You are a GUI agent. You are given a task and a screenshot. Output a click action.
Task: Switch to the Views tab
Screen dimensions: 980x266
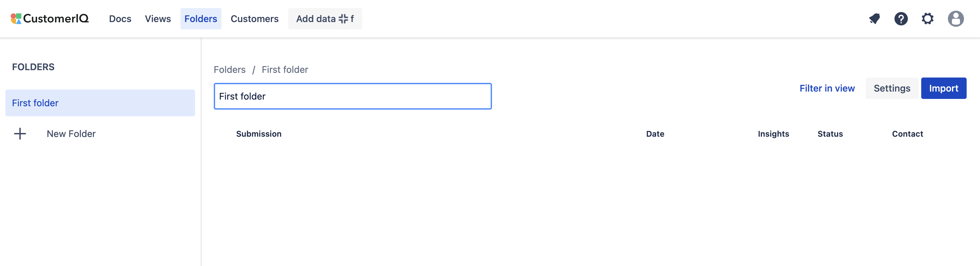[x=158, y=19]
